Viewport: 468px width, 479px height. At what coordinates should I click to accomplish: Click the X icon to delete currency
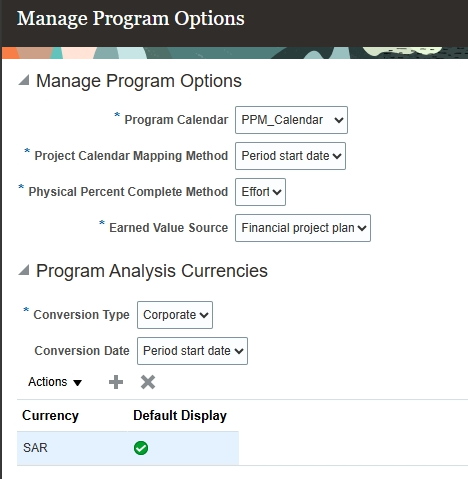pos(148,382)
